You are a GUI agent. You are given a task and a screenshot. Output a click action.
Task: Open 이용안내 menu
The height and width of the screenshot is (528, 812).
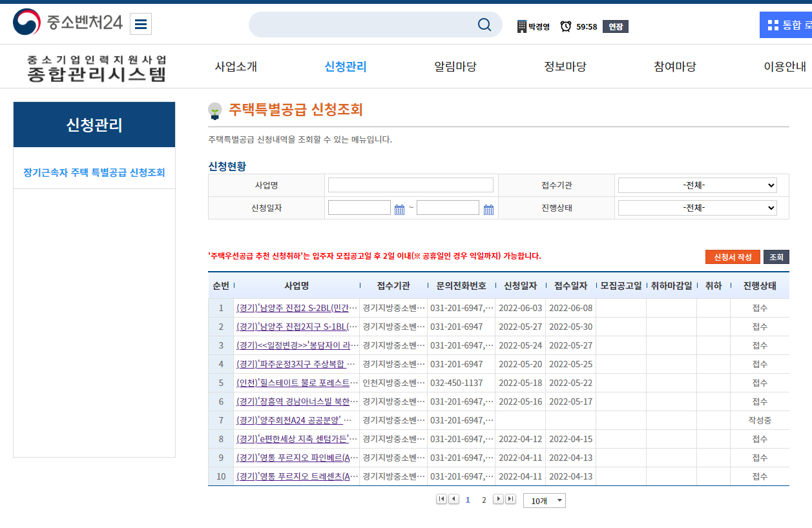785,66
